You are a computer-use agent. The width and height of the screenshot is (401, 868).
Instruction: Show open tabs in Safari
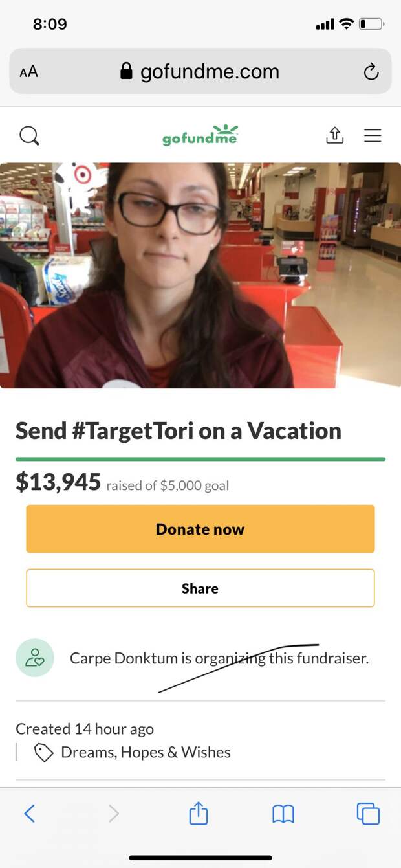coord(368,813)
